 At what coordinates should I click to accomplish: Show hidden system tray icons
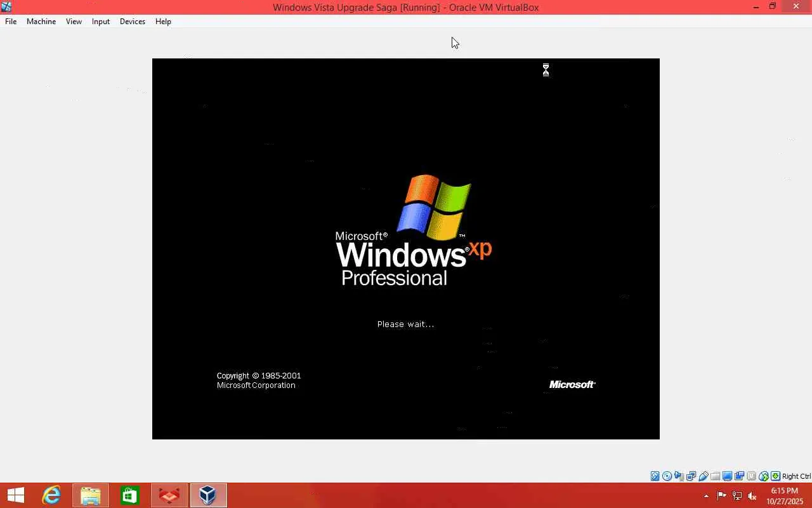pyautogui.click(x=706, y=496)
